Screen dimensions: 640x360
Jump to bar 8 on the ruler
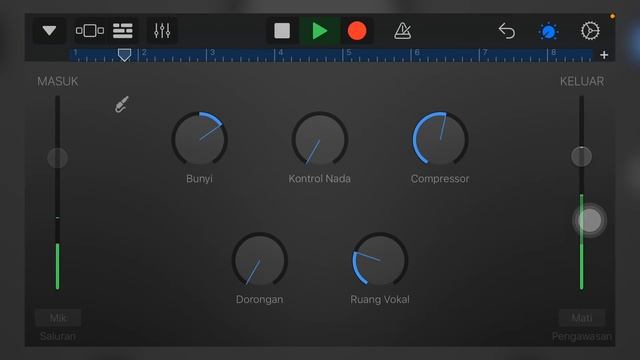[x=553, y=54]
